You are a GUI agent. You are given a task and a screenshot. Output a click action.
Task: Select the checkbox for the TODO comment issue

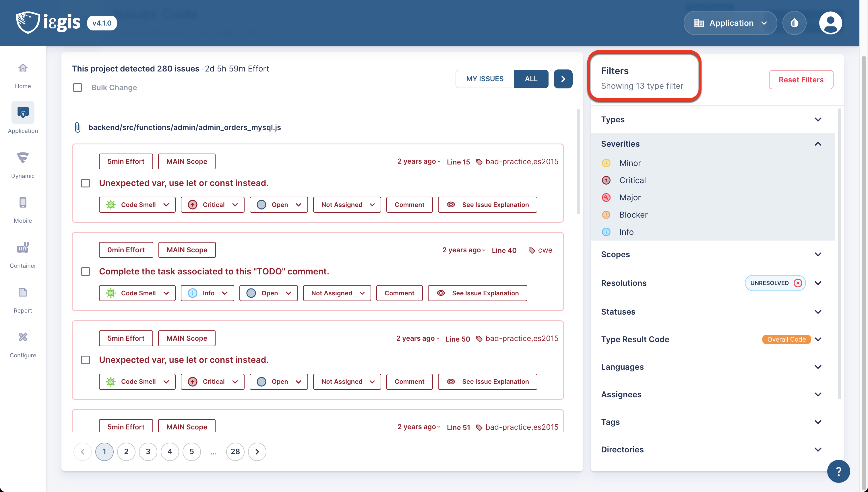(x=86, y=272)
